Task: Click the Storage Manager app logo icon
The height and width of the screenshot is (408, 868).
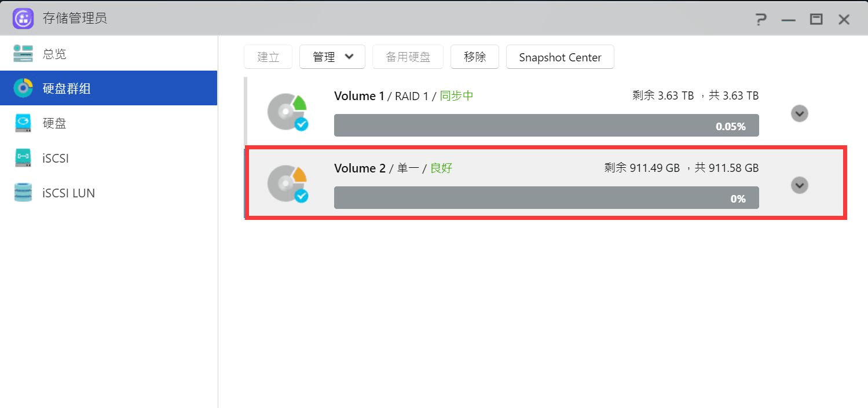Action: coord(23,19)
